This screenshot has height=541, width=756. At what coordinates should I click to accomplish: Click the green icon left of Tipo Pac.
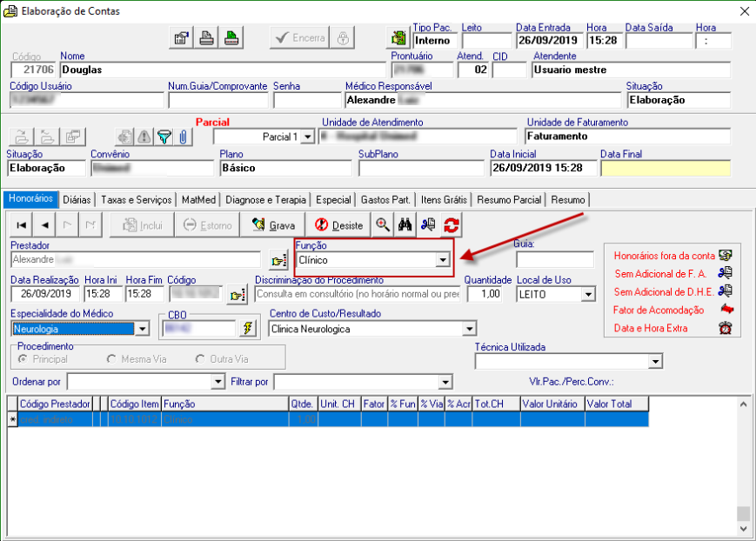pyautogui.click(x=398, y=37)
